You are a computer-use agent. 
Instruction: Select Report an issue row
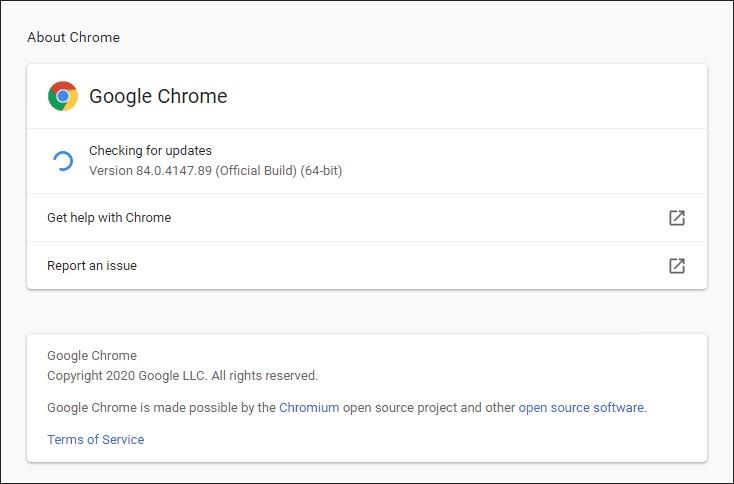pyautogui.click(x=367, y=266)
